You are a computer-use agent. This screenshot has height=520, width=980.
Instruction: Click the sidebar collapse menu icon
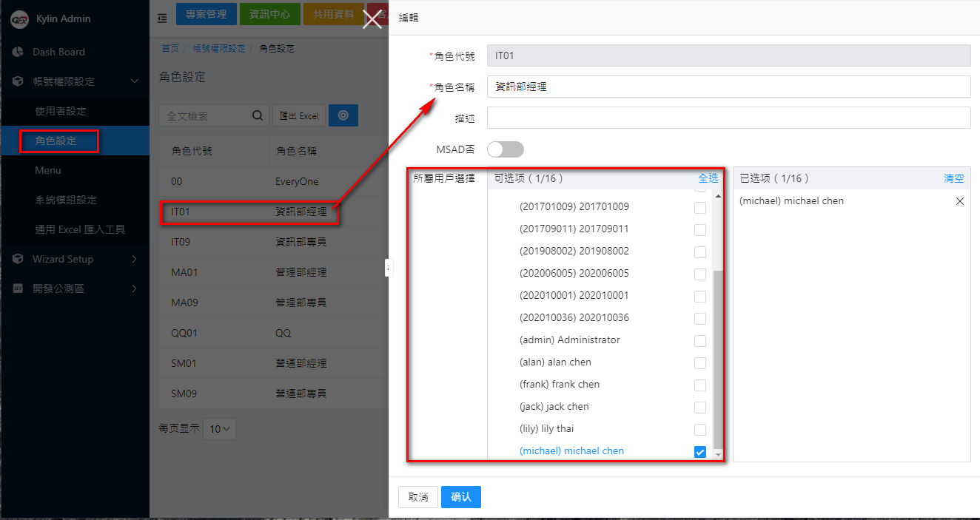click(162, 18)
